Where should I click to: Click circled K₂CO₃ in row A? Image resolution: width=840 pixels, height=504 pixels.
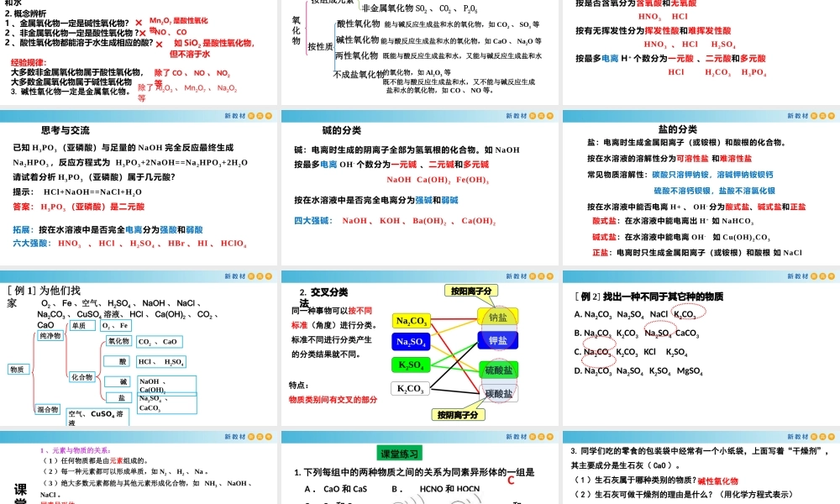(x=685, y=314)
